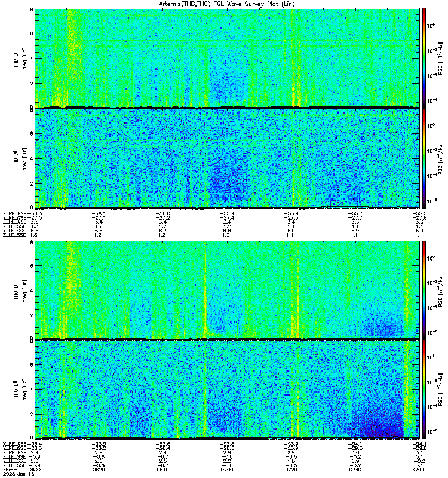448x478 pixels.
Task: Click the THC B-perpendicular panel color bar
Action: click(x=424, y=290)
